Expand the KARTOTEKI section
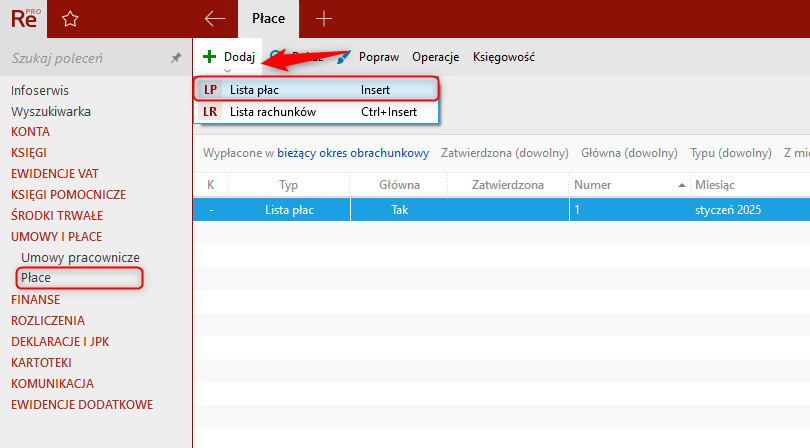The height and width of the screenshot is (448, 810). pos(41,363)
